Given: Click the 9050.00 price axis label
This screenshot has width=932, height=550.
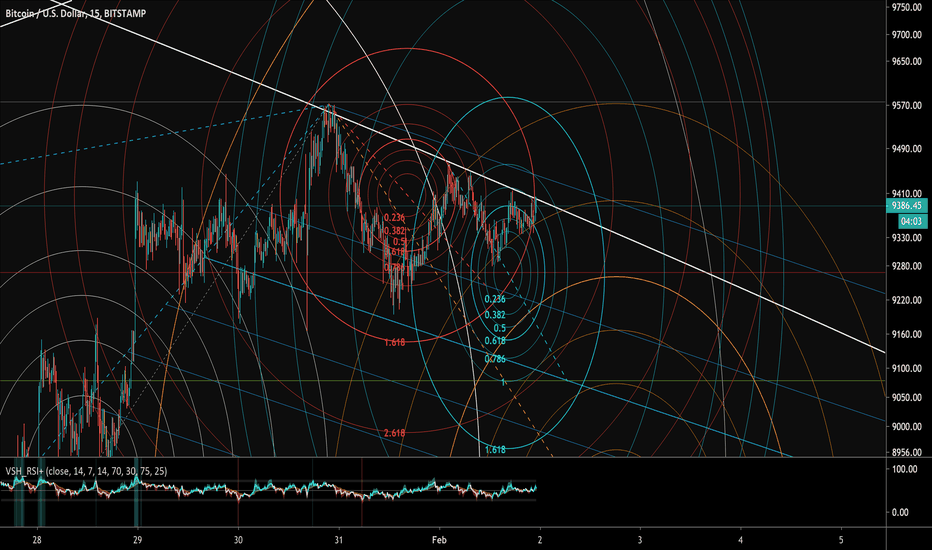Looking at the screenshot, I should pos(907,397).
